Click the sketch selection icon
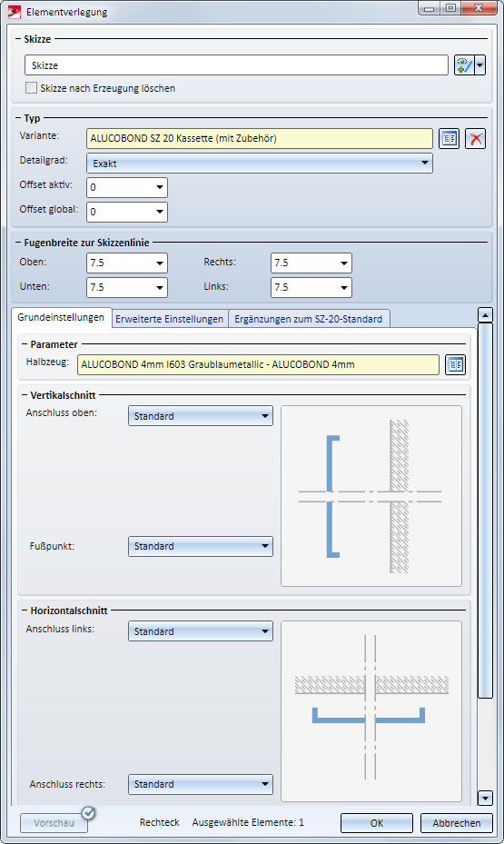The width and height of the screenshot is (504, 844). click(464, 65)
